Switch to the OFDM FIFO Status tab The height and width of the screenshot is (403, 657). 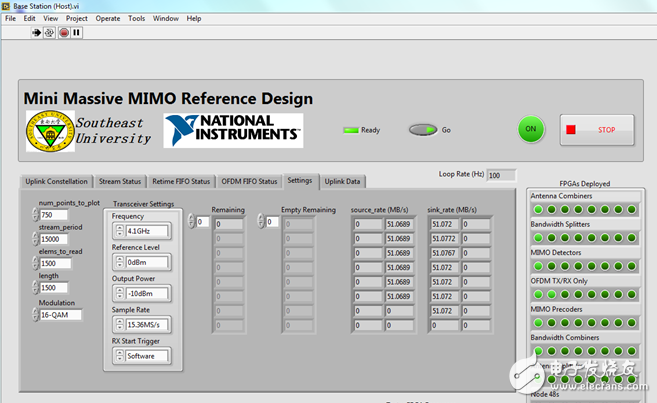point(249,181)
